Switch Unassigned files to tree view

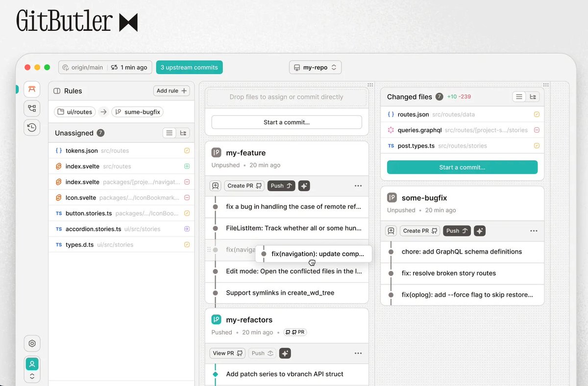pos(183,133)
